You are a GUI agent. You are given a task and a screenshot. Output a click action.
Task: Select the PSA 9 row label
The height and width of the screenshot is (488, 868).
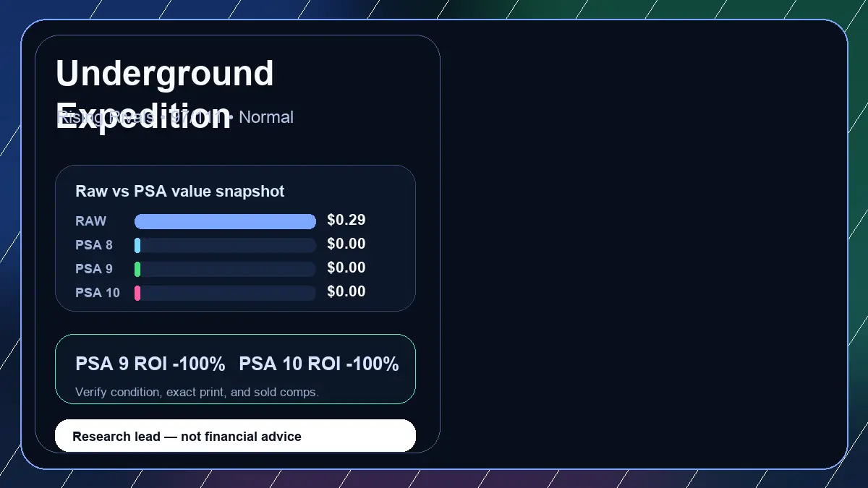[94, 269]
